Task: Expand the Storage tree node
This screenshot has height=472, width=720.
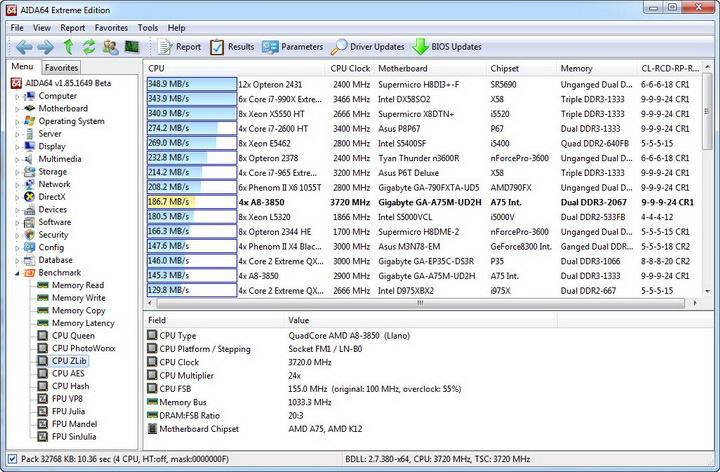Action: (x=17, y=172)
